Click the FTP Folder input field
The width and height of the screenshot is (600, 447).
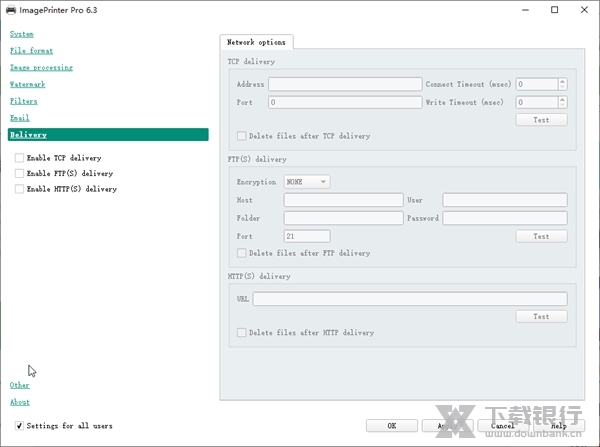click(344, 218)
